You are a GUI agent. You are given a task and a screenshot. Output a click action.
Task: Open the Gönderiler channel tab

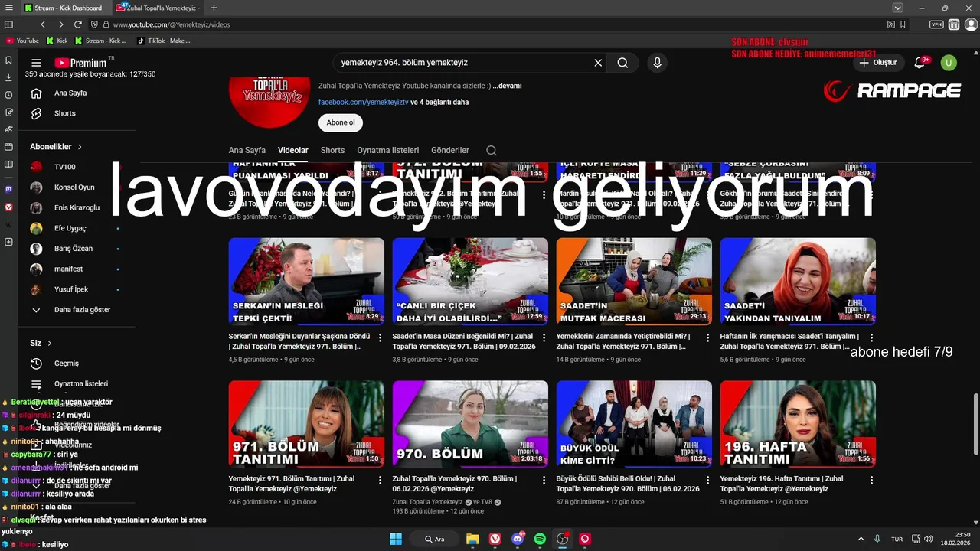pos(449,150)
